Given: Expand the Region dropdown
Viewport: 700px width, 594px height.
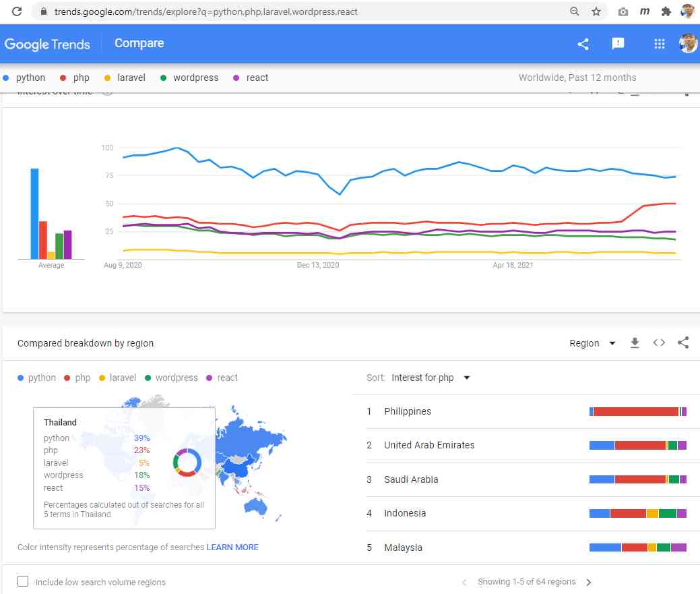Looking at the screenshot, I should pyautogui.click(x=592, y=343).
